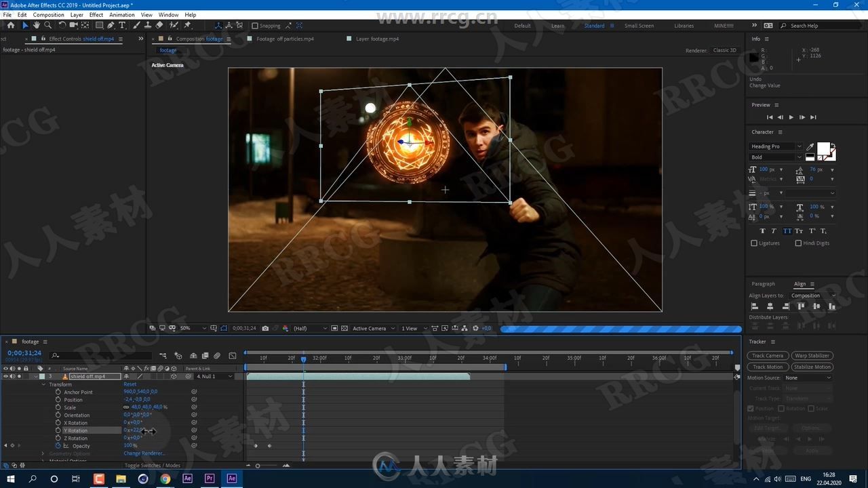The height and width of the screenshot is (488, 868).
Task: Go to the Home screen icon
Action: click(10, 25)
